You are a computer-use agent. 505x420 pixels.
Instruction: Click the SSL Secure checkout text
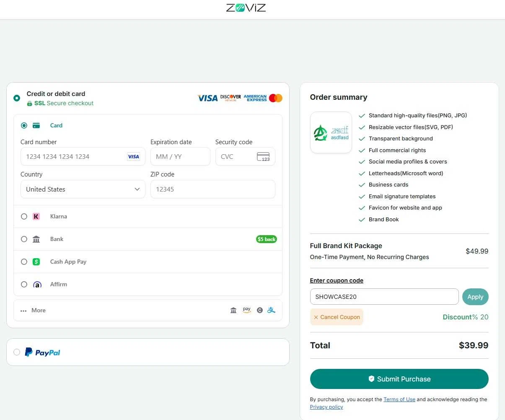[64, 104]
